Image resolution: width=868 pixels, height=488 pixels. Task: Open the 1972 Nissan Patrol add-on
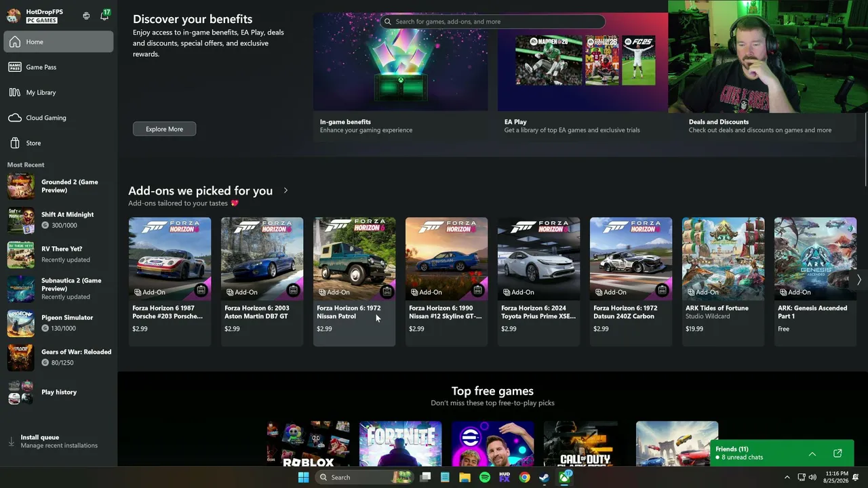point(354,281)
